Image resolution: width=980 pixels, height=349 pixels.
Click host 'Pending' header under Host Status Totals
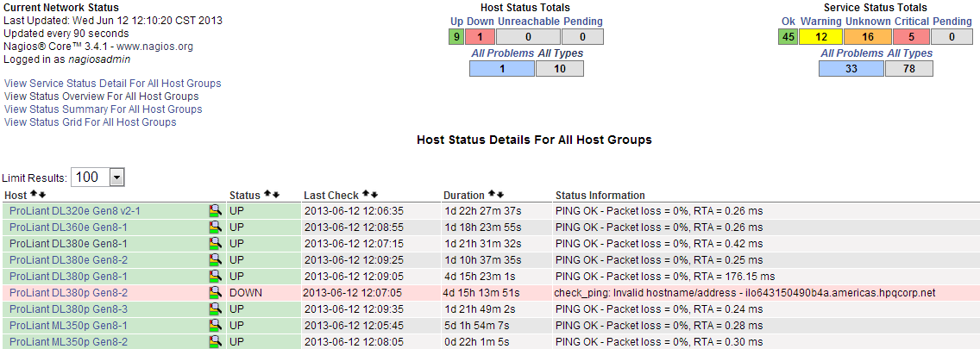tap(583, 22)
